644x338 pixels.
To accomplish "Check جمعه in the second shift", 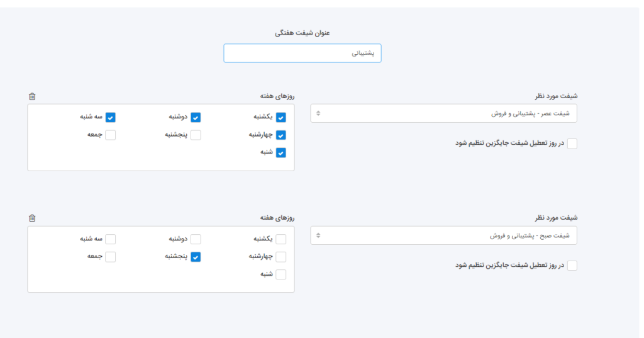I will click(x=111, y=257).
